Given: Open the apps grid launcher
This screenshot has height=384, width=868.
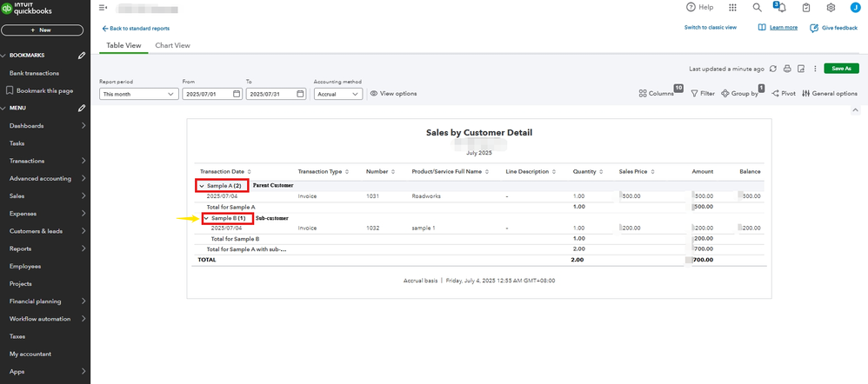Looking at the screenshot, I should click(732, 7).
